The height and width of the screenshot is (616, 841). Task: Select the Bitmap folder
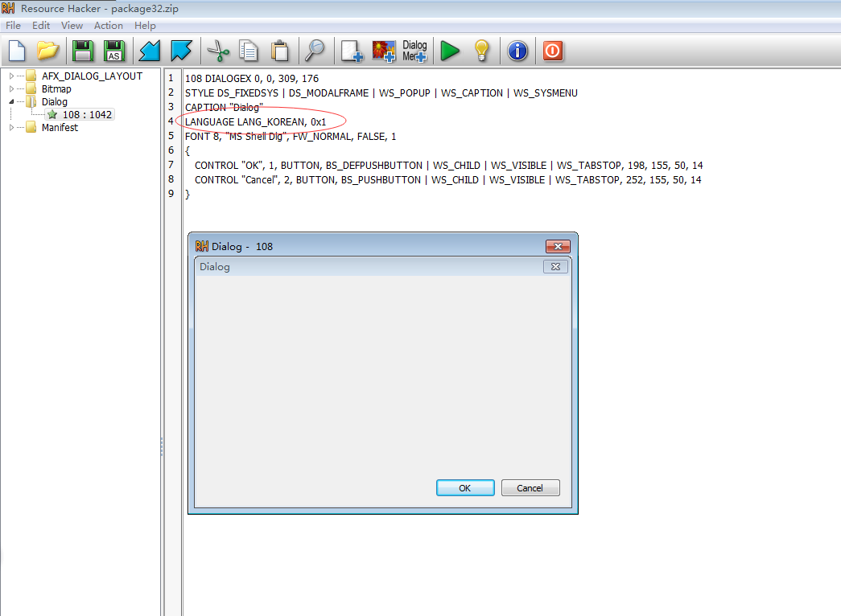coord(56,89)
